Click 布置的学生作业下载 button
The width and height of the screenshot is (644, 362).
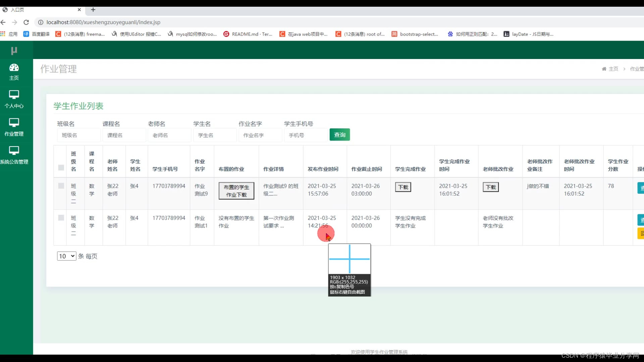click(236, 191)
